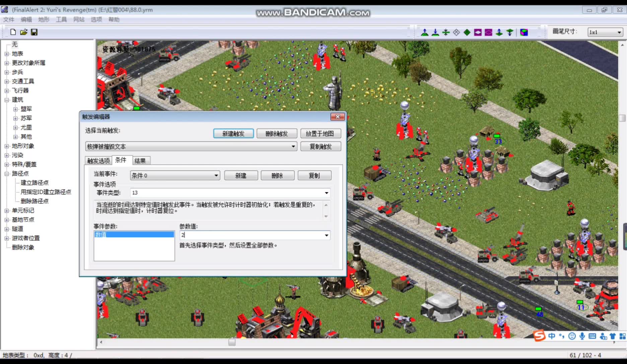Open the 当前事件 条件 0 dropdown
The image size is (627, 364).
tap(216, 175)
